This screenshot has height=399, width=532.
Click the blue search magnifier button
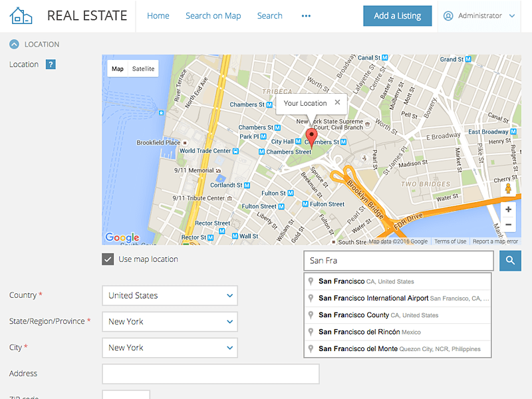pyautogui.click(x=510, y=261)
